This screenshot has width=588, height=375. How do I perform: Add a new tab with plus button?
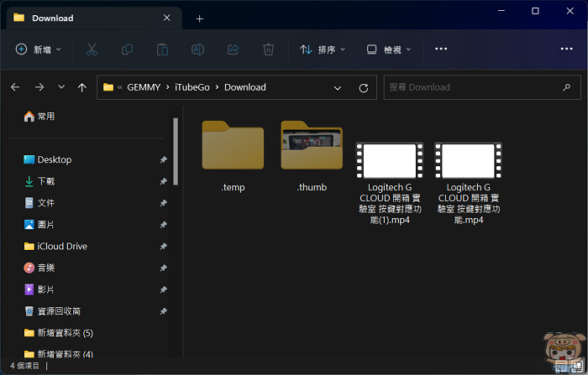click(199, 18)
